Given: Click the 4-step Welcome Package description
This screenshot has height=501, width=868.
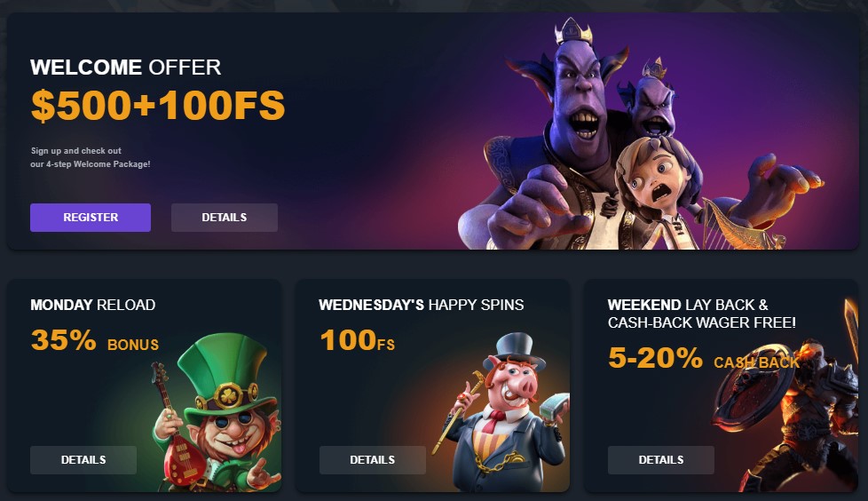Looking at the screenshot, I should [x=91, y=157].
